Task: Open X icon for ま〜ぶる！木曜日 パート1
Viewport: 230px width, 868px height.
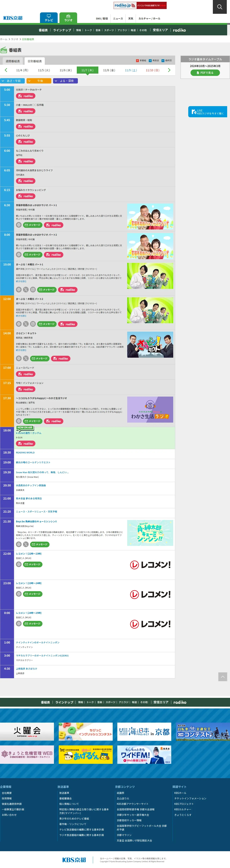Action: [x=26, y=290]
